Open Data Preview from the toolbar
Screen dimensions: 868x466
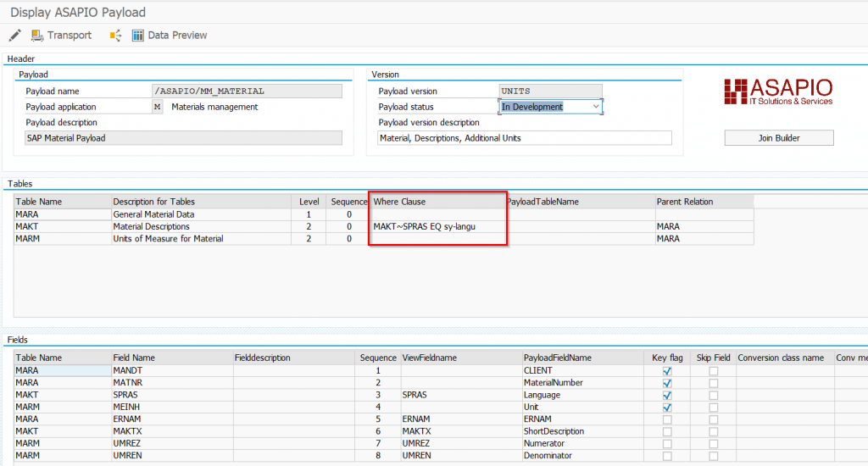click(169, 36)
